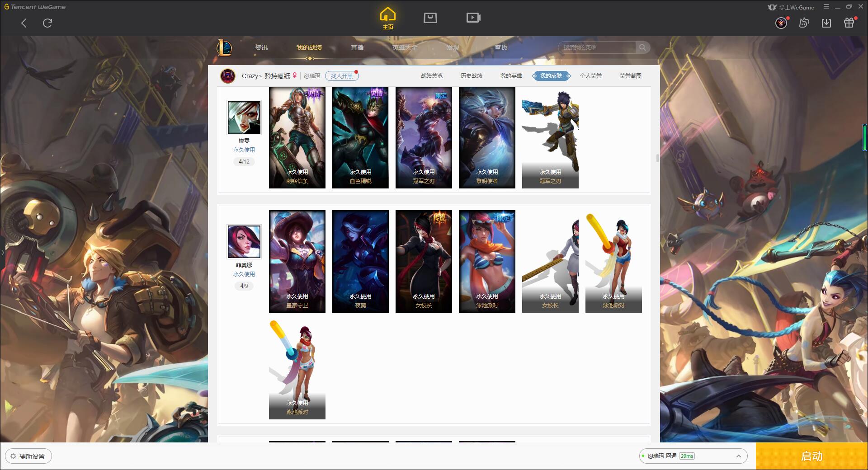Click the 找人开黑 button
Image resolution: width=868 pixels, height=470 pixels.
coord(342,76)
